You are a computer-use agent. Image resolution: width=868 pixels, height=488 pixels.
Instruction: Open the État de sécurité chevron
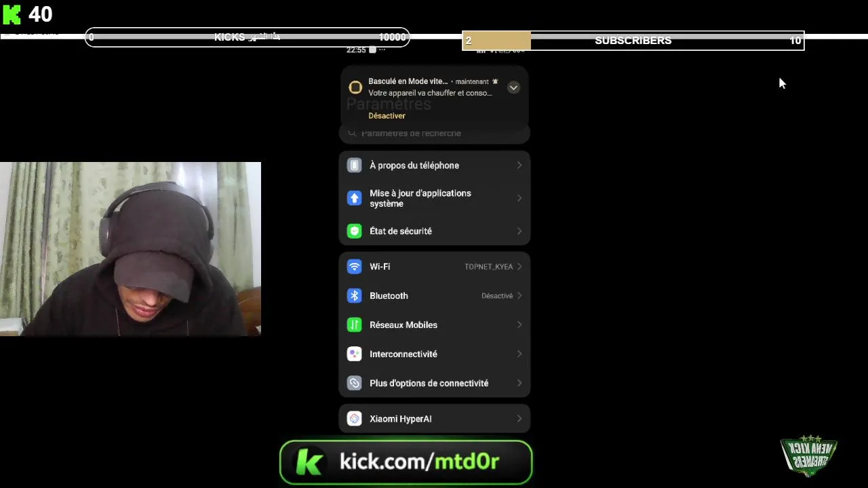pos(519,231)
